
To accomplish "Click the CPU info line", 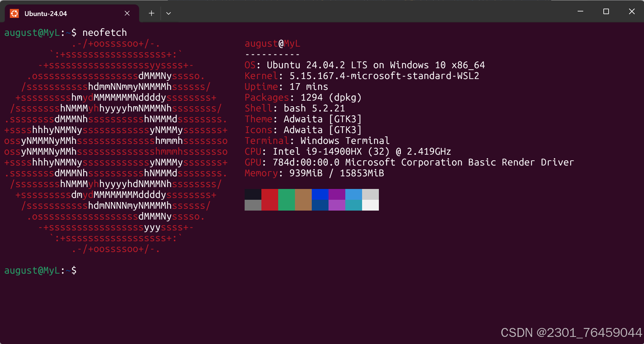I will pyautogui.click(x=348, y=151).
